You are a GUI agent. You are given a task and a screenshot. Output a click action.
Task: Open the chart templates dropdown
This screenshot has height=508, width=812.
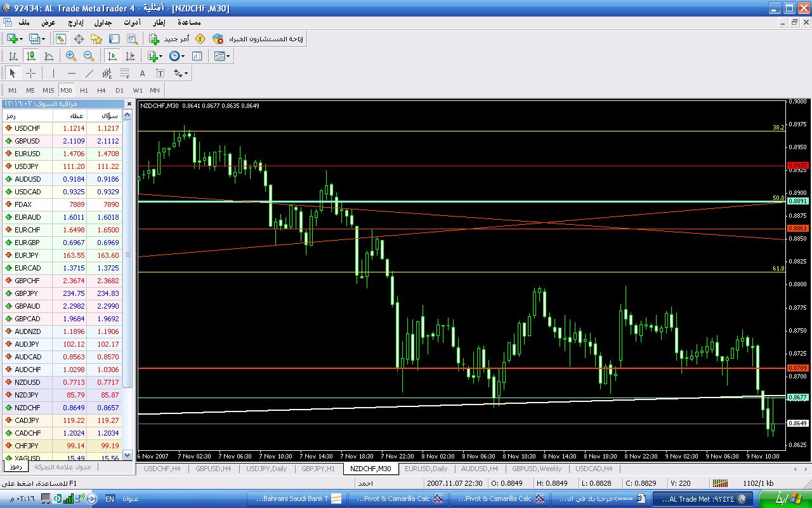tap(228, 56)
